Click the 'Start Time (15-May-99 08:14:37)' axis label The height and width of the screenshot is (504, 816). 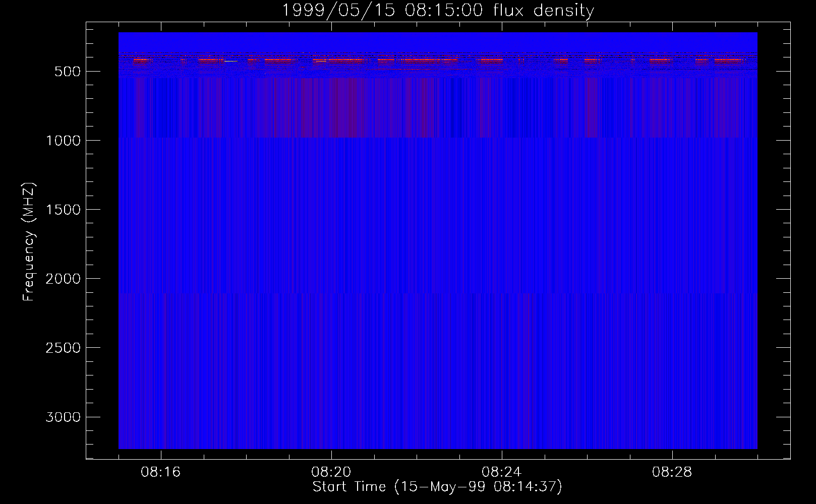point(437,486)
